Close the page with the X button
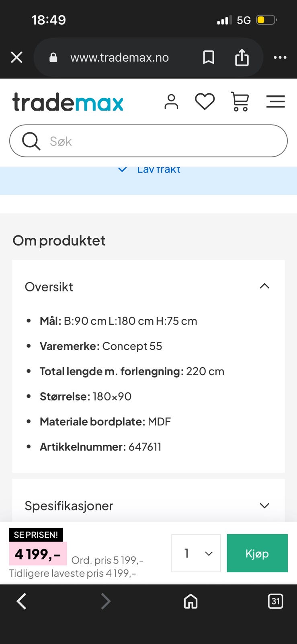Screen dimensions: 297x644 (16, 57)
